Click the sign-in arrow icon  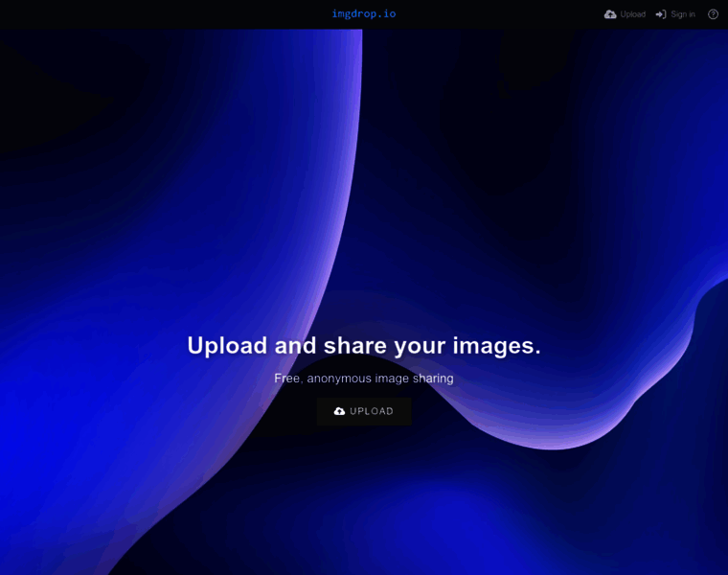pyautogui.click(x=661, y=14)
